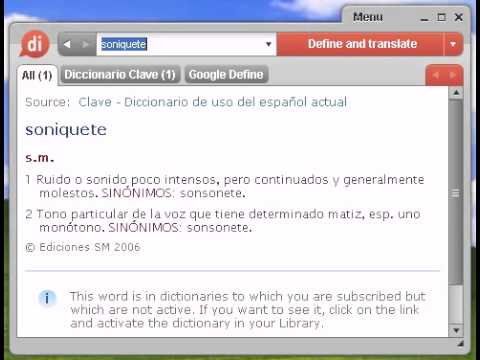
Task: Switch to the Diccionario Clave (1) tab
Action: [x=120, y=74]
